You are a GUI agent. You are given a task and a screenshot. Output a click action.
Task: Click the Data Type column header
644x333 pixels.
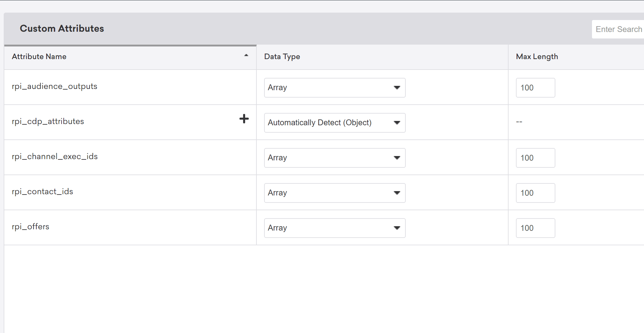[x=282, y=57]
